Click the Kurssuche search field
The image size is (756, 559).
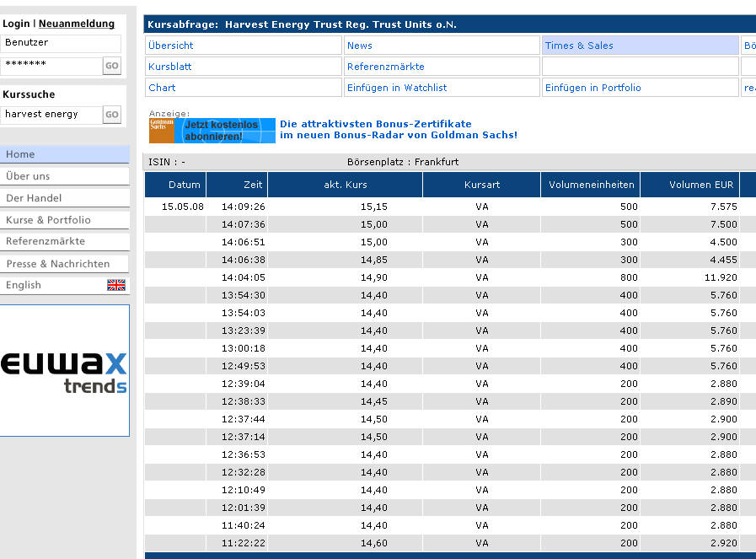[51, 115]
